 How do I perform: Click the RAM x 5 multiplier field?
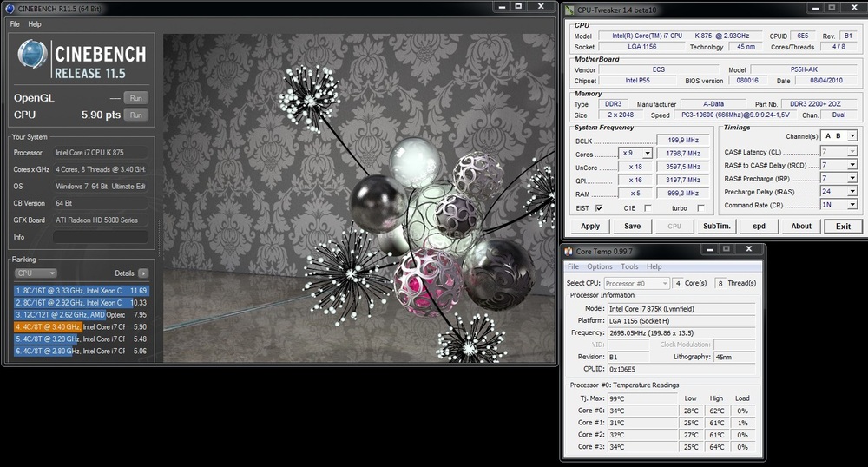[635, 193]
